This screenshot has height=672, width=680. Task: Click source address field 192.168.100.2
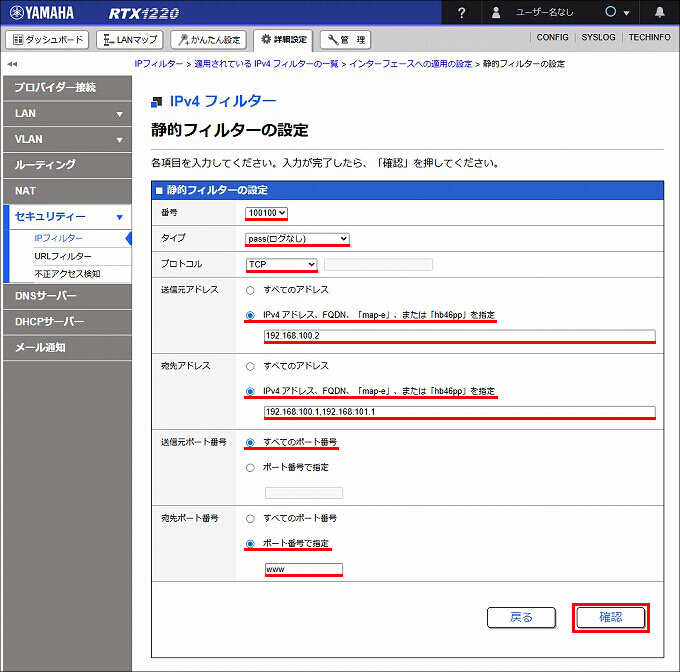pyautogui.click(x=460, y=336)
